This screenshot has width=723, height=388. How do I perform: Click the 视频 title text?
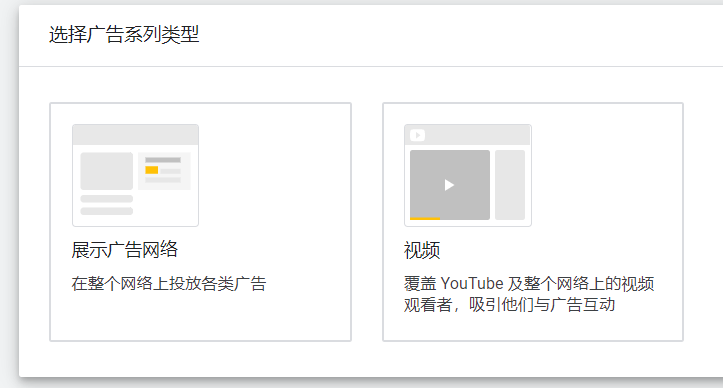[422, 250]
